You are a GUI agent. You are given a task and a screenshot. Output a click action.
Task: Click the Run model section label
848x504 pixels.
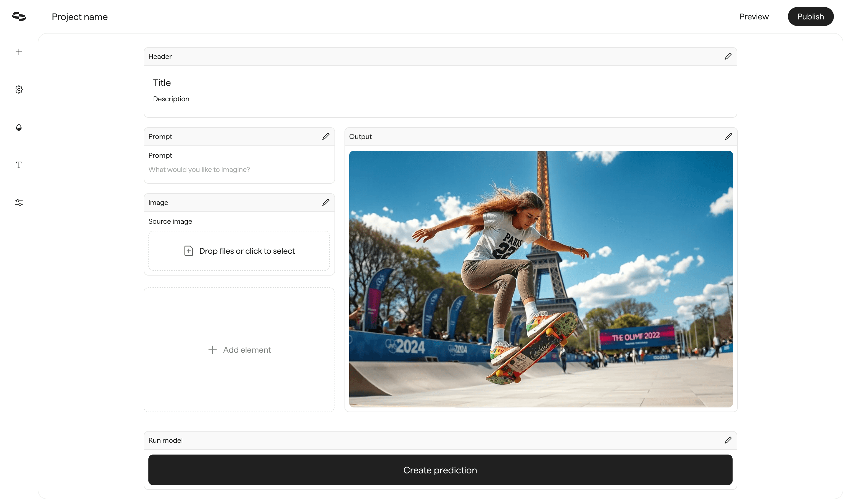coord(165,440)
